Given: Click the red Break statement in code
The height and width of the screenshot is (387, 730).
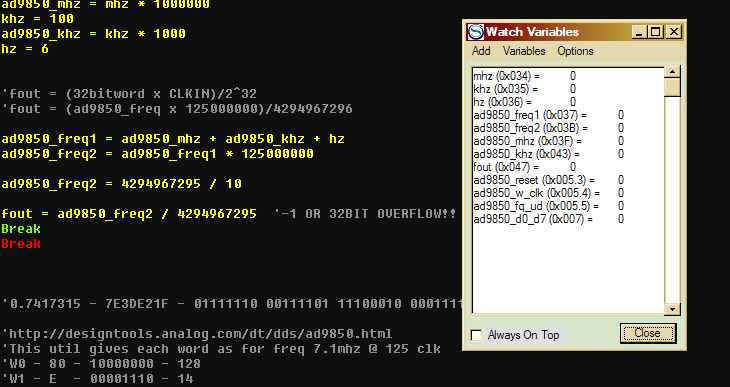Looking at the screenshot, I should (x=21, y=244).
